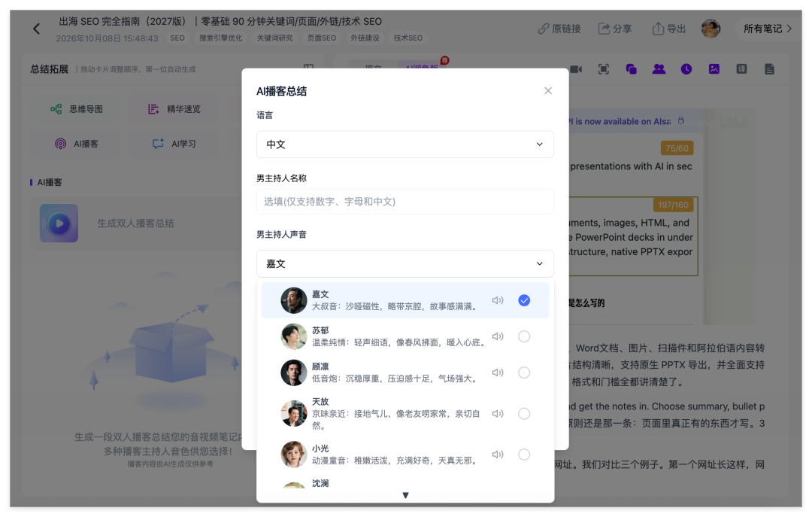Click the 男主持人名称 input field
Image resolution: width=812 pixels, height=517 pixels.
point(405,202)
